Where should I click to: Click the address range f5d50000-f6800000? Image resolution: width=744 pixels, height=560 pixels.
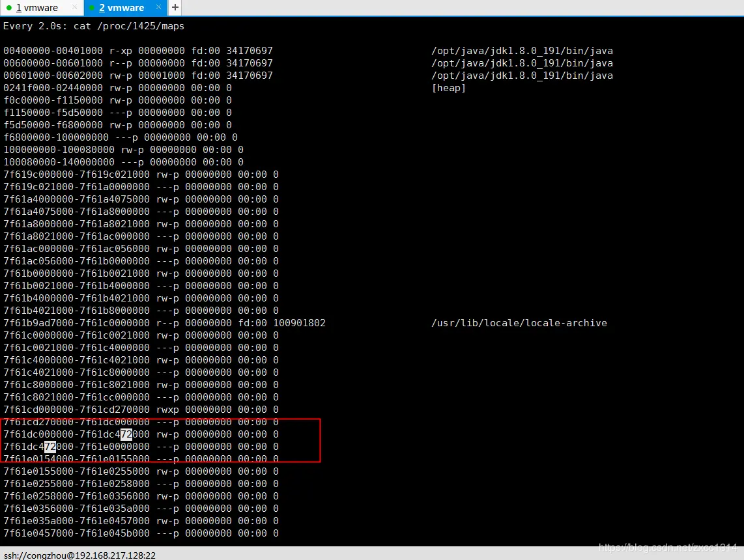(x=53, y=125)
